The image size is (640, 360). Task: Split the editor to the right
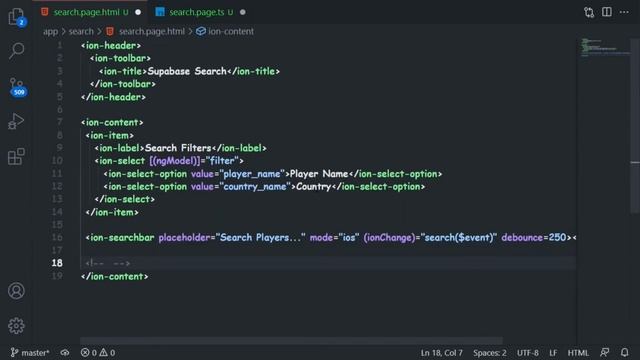click(607, 12)
